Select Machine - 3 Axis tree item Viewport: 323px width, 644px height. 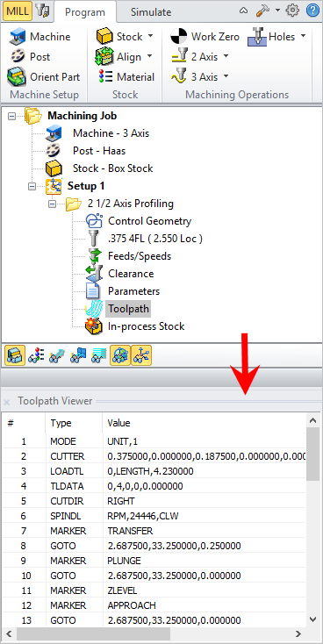tap(111, 133)
